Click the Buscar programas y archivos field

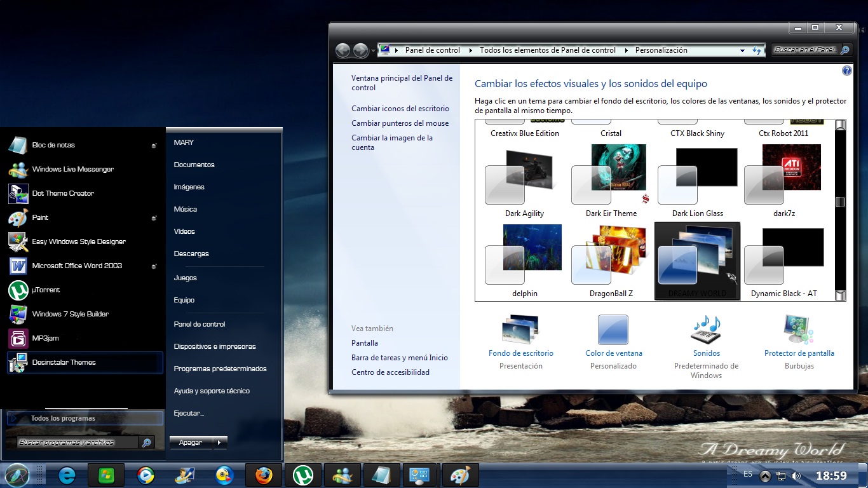[x=76, y=442]
